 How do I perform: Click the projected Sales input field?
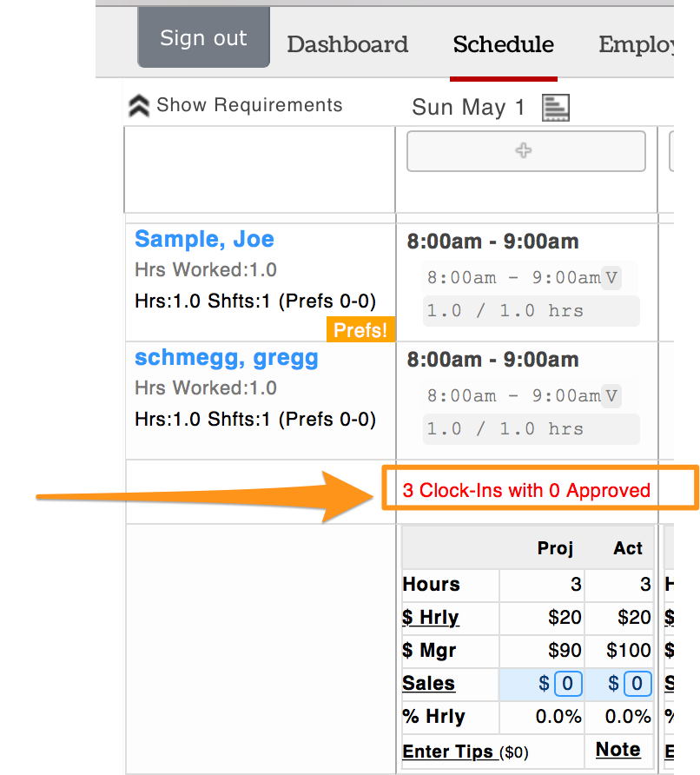pos(568,684)
